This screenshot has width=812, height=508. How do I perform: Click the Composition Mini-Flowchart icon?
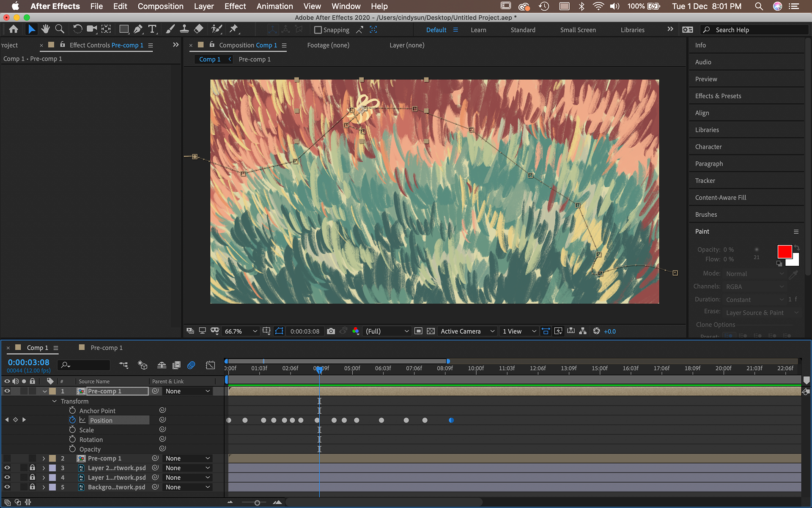click(x=123, y=365)
